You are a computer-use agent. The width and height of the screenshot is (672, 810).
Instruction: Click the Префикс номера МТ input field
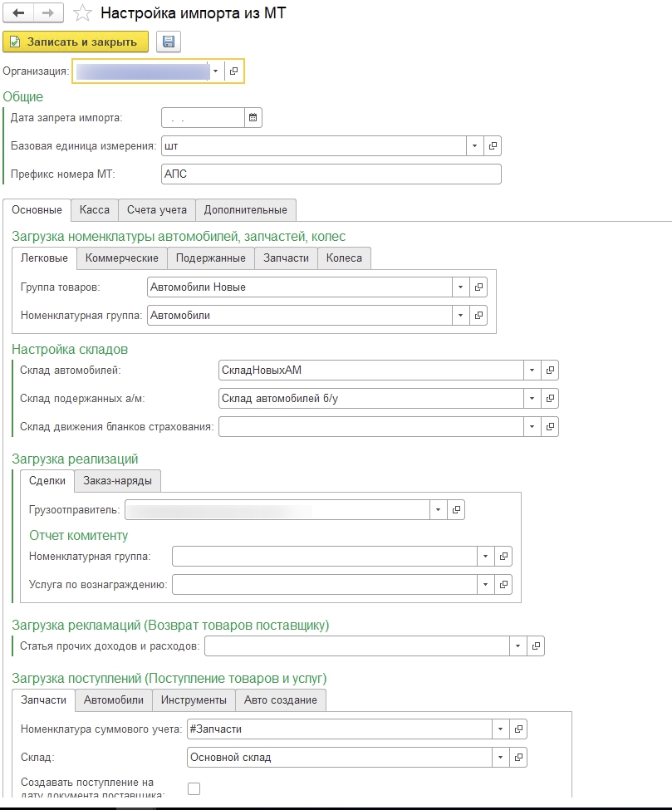(331, 174)
